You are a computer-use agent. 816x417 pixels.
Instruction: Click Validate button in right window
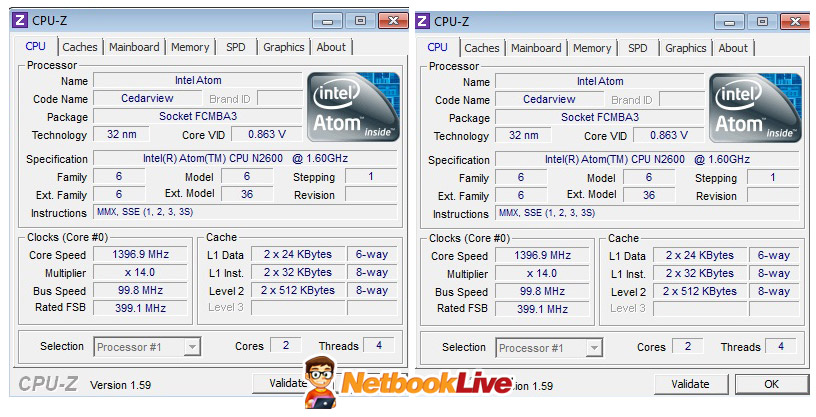click(691, 384)
